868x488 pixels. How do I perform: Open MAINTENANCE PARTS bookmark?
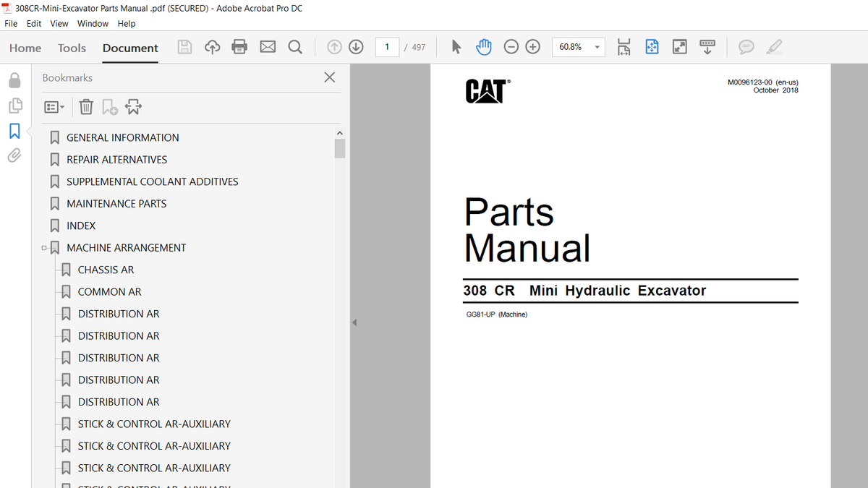116,204
